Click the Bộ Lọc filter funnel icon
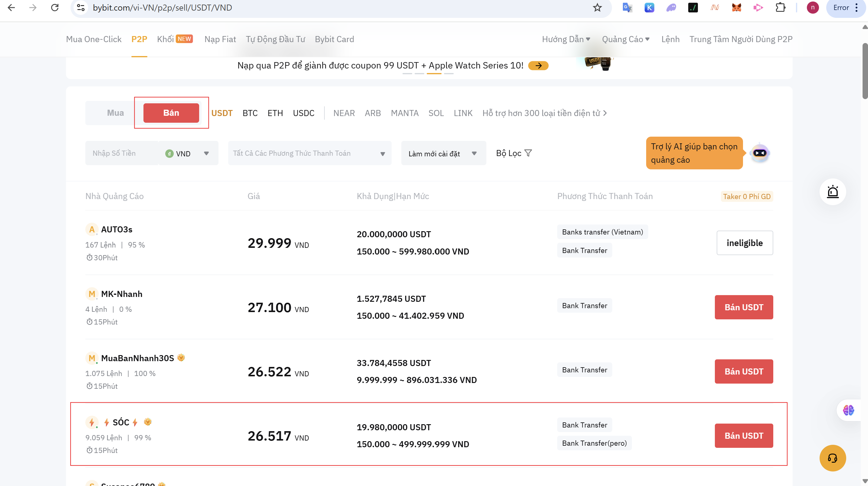 (528, 153)
